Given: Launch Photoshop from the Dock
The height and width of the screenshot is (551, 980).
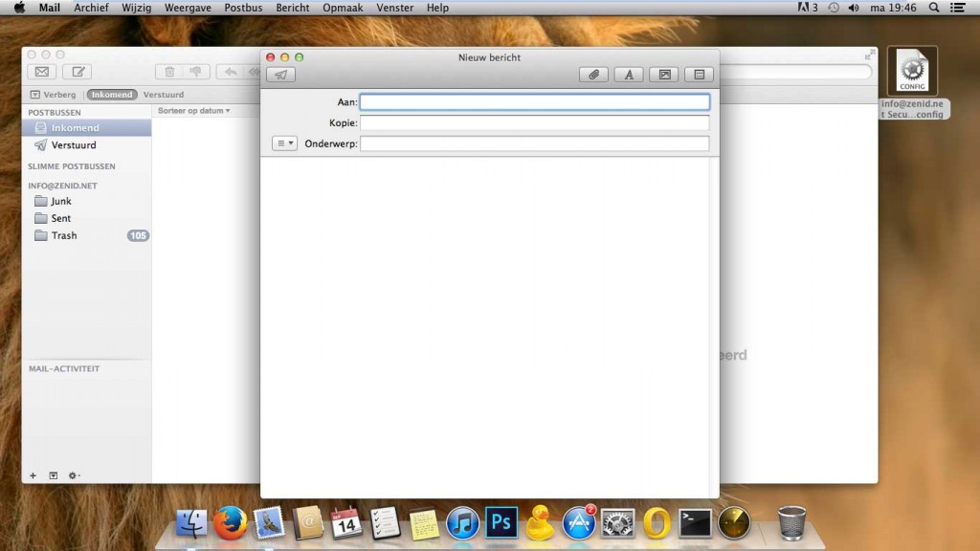Looking at the screenshot, I should pyautogui.click(x=501, y=522).
